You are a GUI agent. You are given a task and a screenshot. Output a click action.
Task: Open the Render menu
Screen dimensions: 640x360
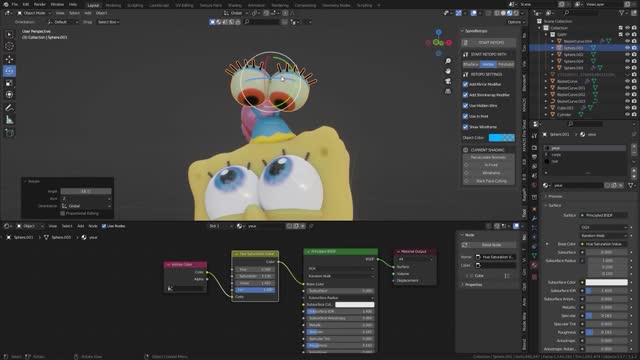[40, 4]
